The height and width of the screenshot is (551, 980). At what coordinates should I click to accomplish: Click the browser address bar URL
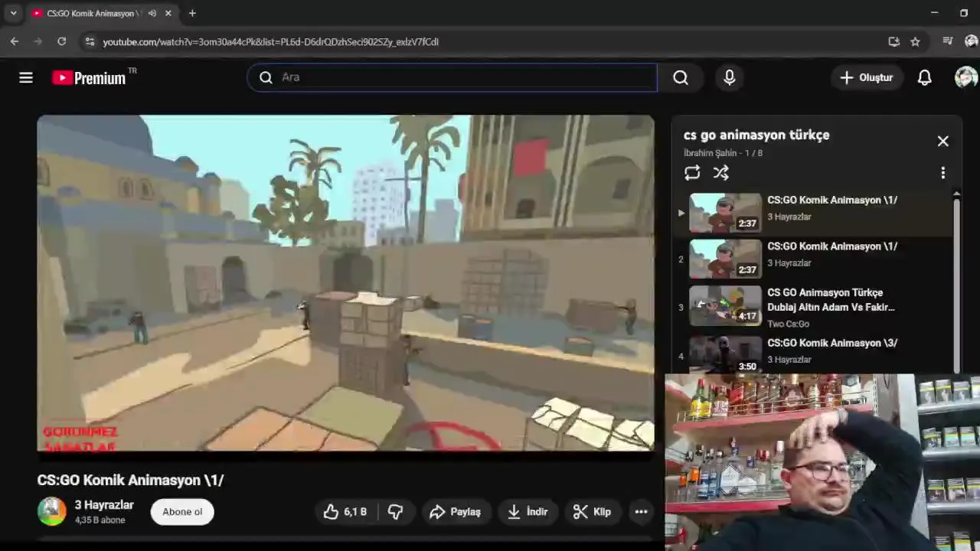[271, 42]
